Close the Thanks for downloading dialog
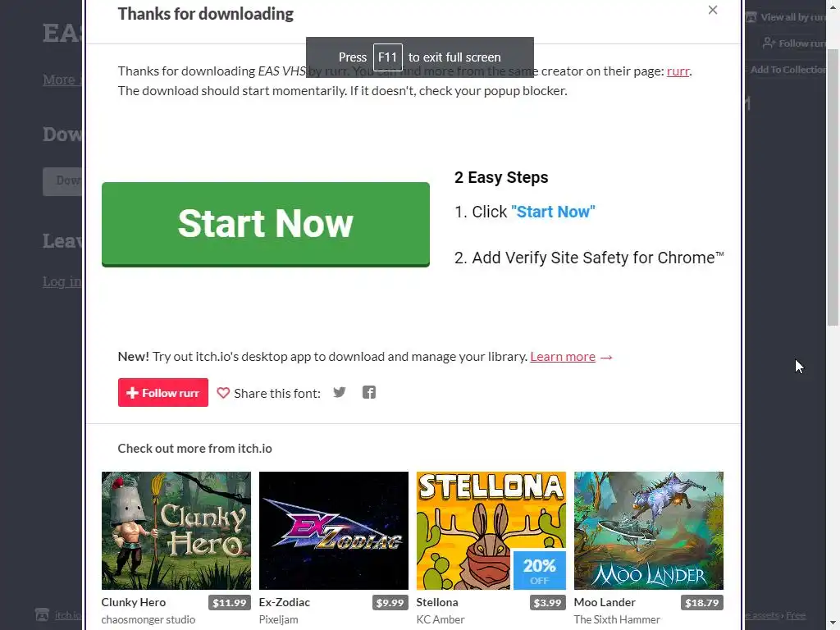Screen dimensions: 840x630 coord(713,10)
